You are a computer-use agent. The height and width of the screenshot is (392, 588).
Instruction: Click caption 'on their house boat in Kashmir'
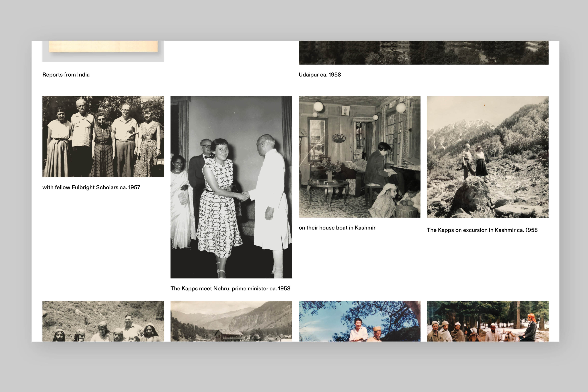coord(337,228)
